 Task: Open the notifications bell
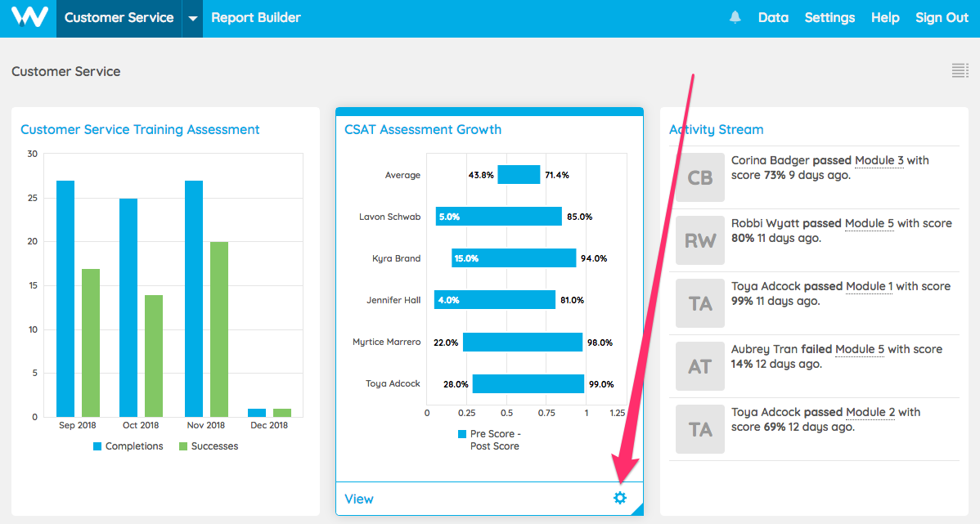click(735, 18)
